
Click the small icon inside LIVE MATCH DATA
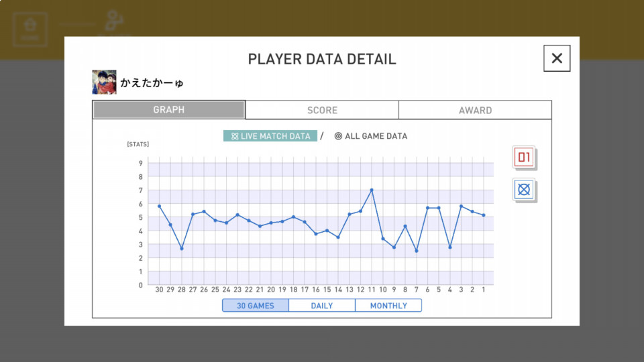(235, 136)
